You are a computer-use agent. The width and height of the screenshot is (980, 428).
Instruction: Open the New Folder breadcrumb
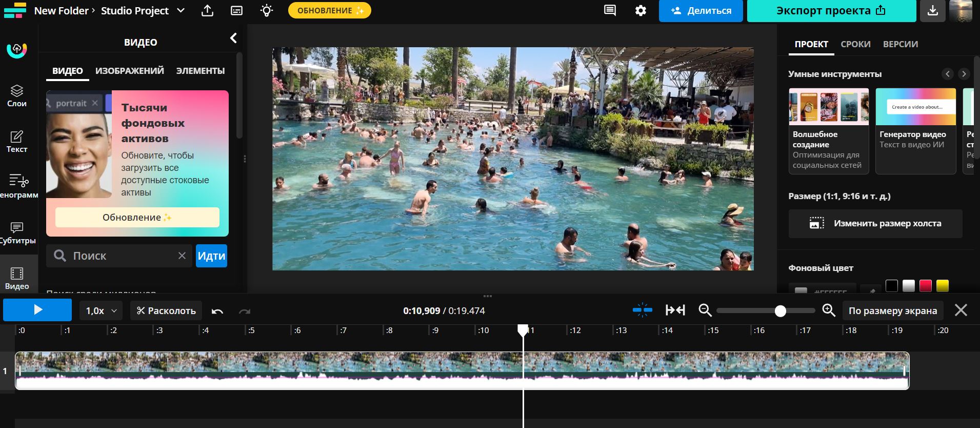coord(61,10)
